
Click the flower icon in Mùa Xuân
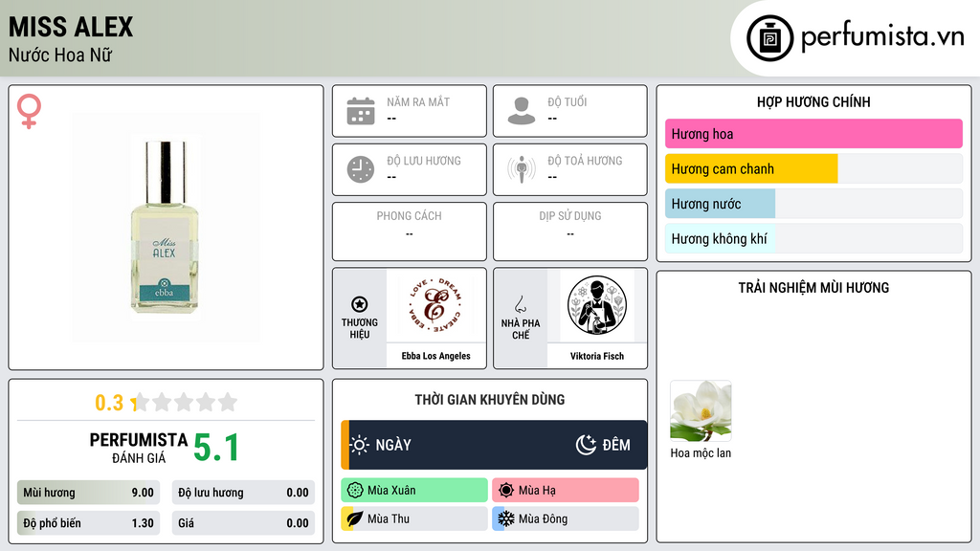coord(355,491)
